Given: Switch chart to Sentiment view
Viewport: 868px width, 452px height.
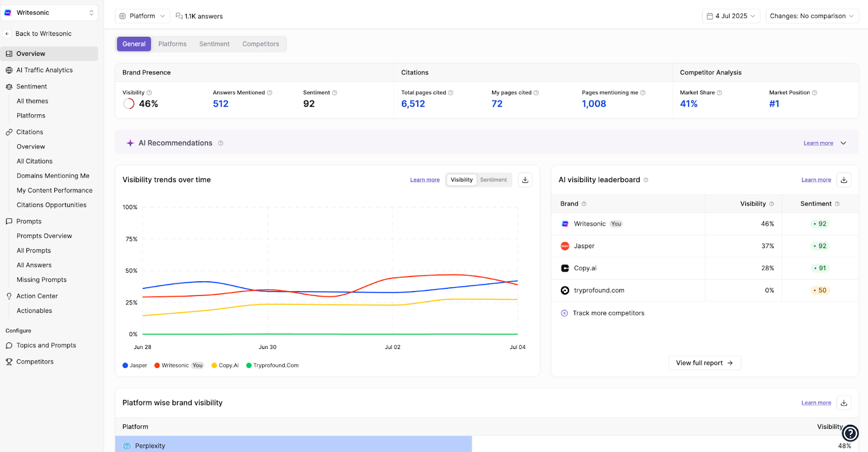Looking at the screenshot, I should (493, 180).
